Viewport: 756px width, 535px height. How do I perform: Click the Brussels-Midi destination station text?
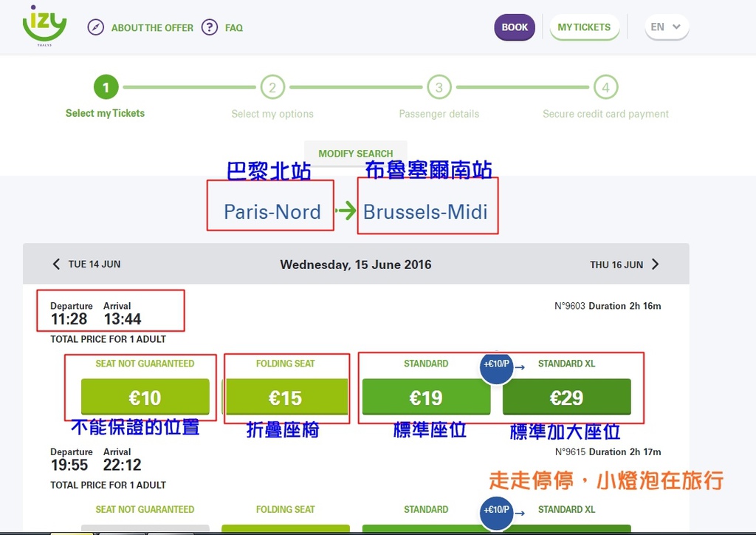coord(425,212)
